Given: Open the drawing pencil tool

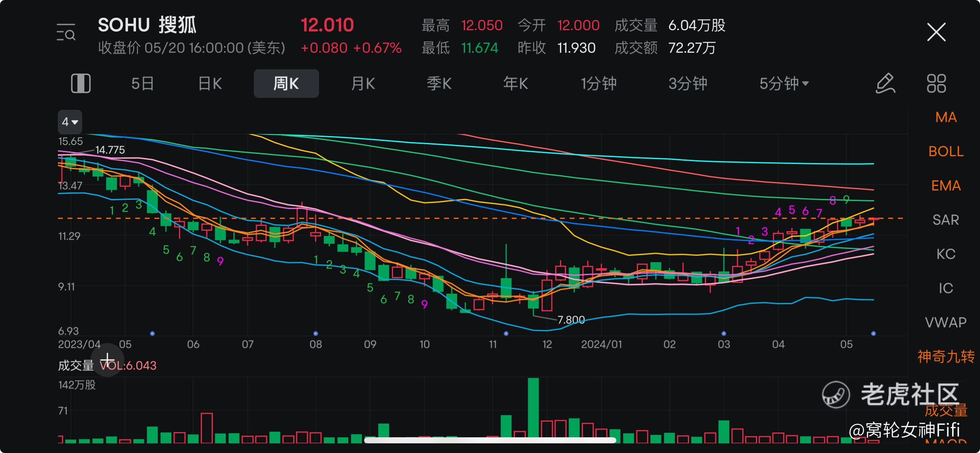Looking at the screenshot, I should click(x=885, y=83).
